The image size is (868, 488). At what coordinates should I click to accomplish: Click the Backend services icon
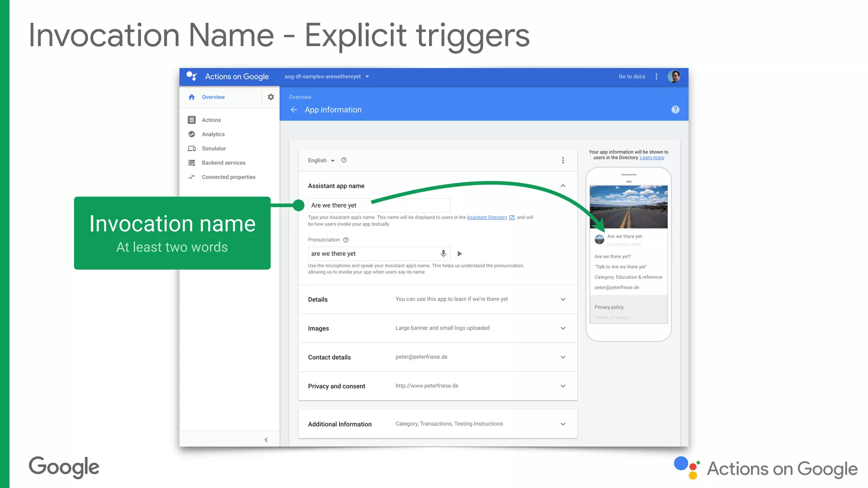point(192,163)
